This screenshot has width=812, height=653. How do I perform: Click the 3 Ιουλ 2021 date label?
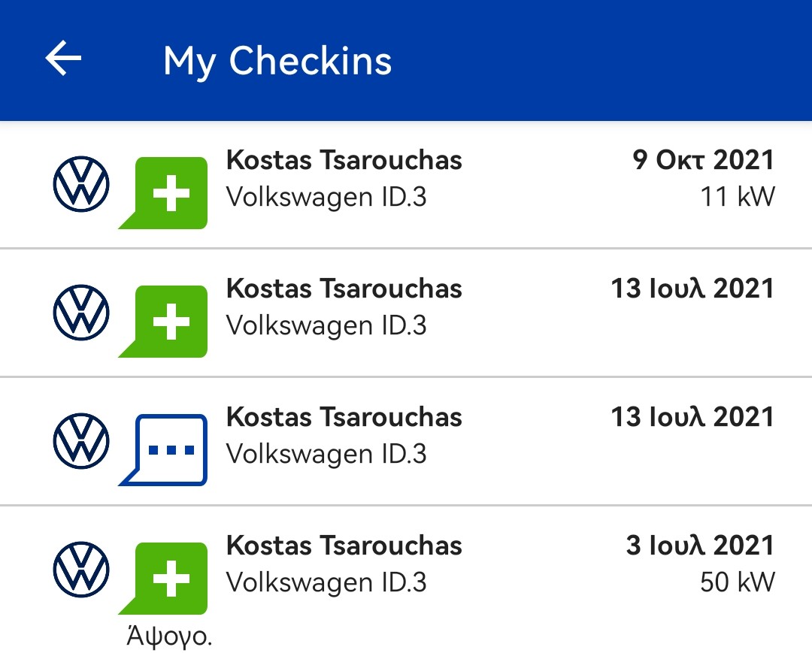tap(700, 546)
